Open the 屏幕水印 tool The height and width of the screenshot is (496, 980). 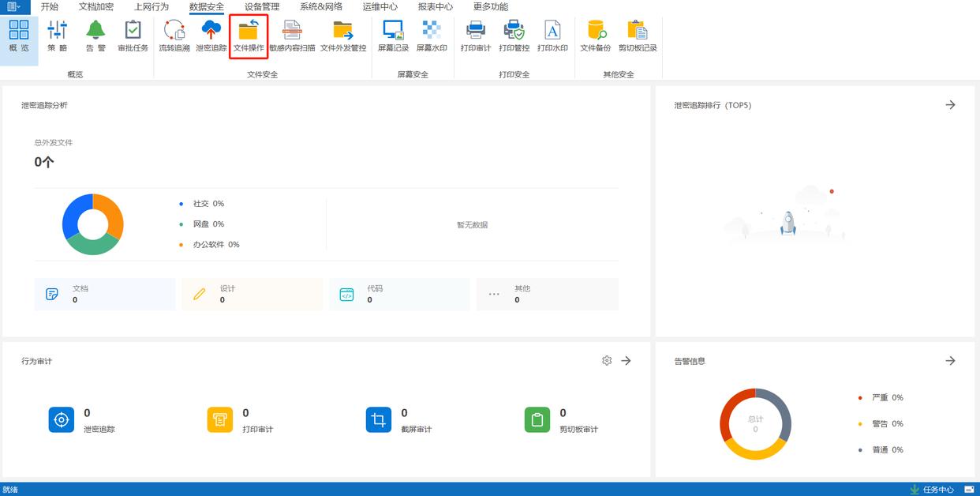click(432, 36)
